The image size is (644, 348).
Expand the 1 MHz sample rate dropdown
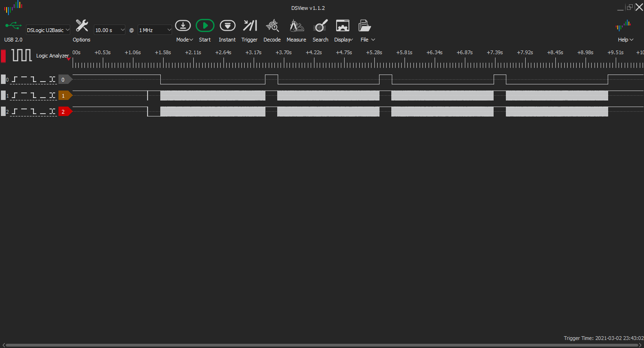[155, 30]
